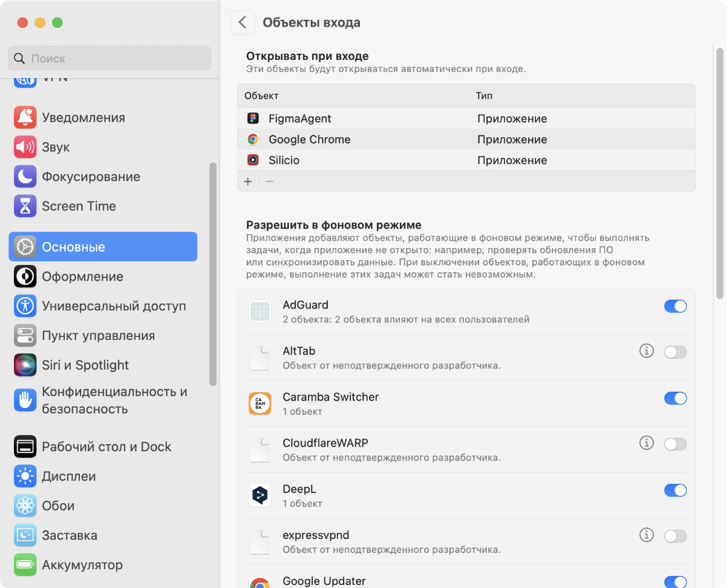726x588 pixels.
Task: Enable the AltTab background toggle
Action: pos(675,352)
